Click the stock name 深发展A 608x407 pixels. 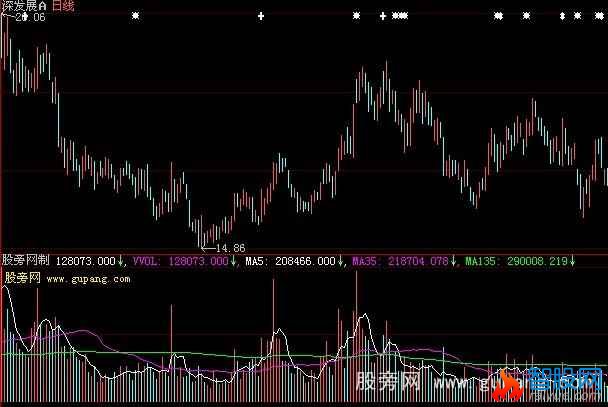[x=24, y=5]
